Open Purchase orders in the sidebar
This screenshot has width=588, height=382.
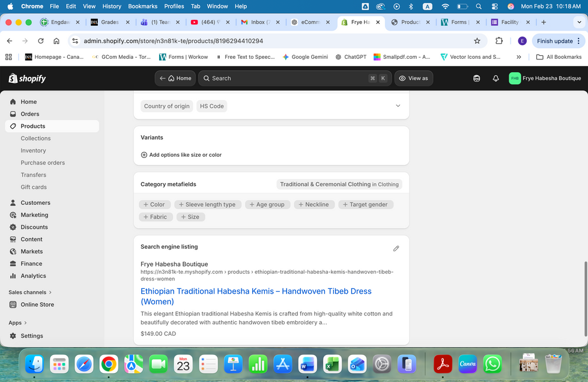tap(43, 163)
